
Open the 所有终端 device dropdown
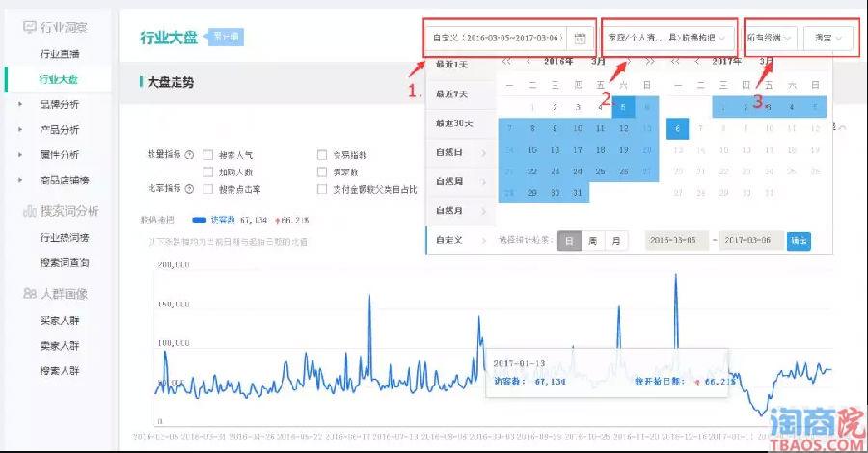coord(770,38)
